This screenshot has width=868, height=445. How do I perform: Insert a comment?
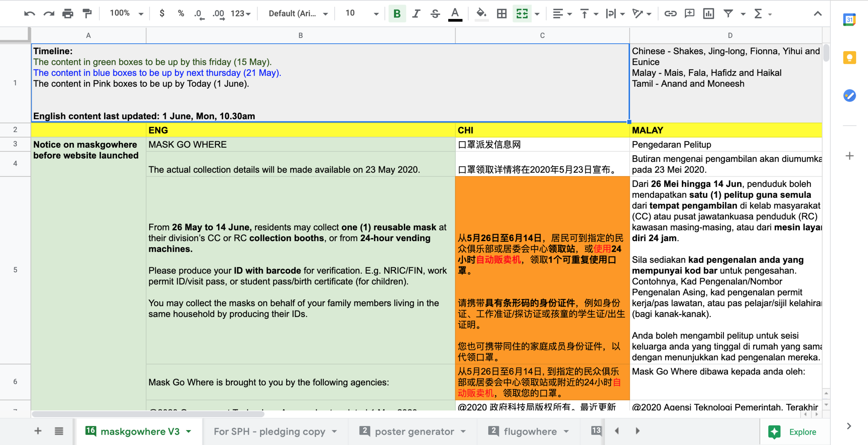coord(689,14)
